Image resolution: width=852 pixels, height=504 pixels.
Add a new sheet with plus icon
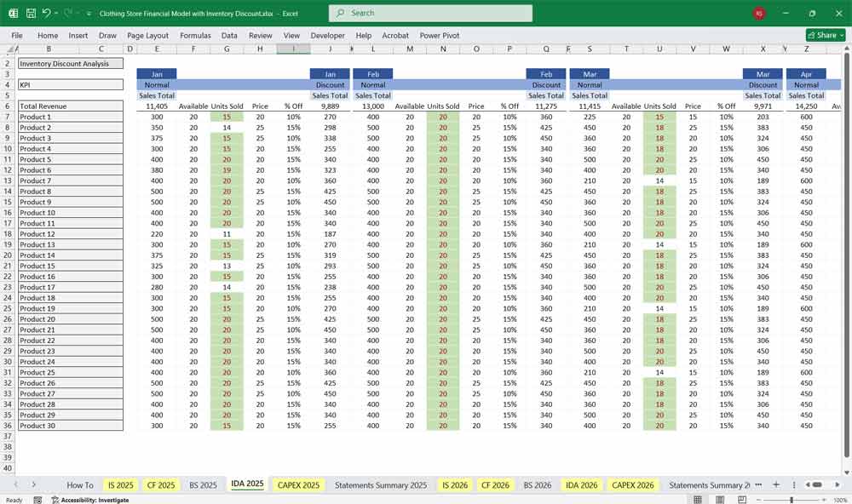click(776, 484)
